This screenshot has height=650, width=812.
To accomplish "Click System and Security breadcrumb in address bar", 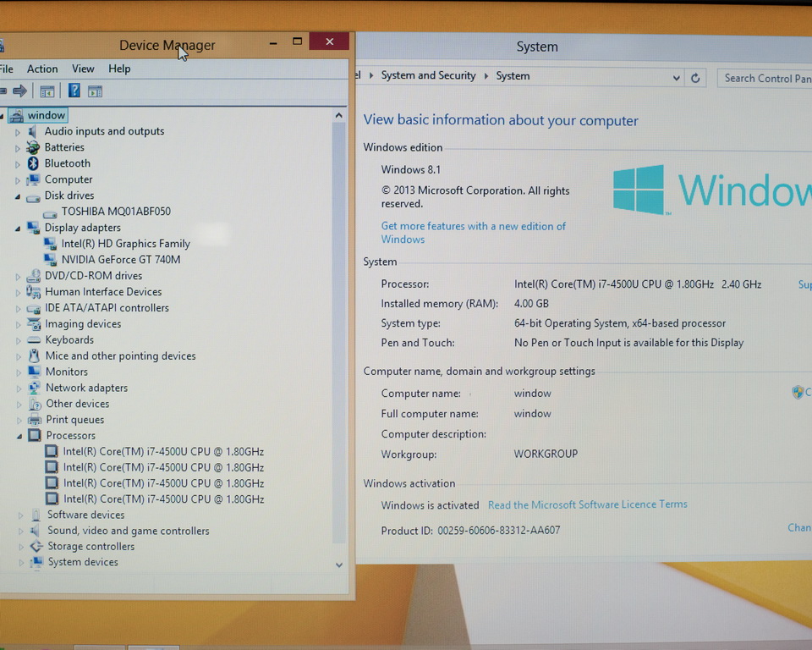I will pyautogui.click(x=428, y=75).
